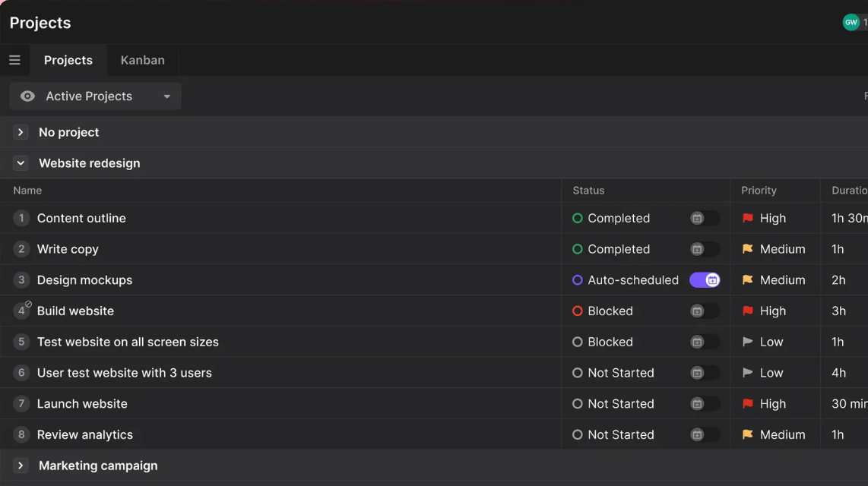The width and height of the screenshot is (868, 486).
Task: Click Medium priority flag for Design mockups
Action: [748, 280]
